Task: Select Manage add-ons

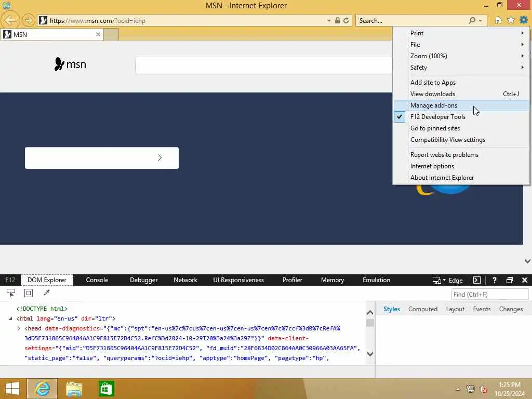Action: tap(461, 105)
